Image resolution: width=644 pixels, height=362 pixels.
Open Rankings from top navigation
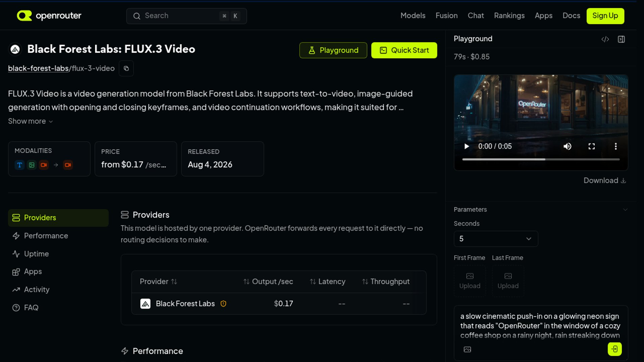[509, 16]
